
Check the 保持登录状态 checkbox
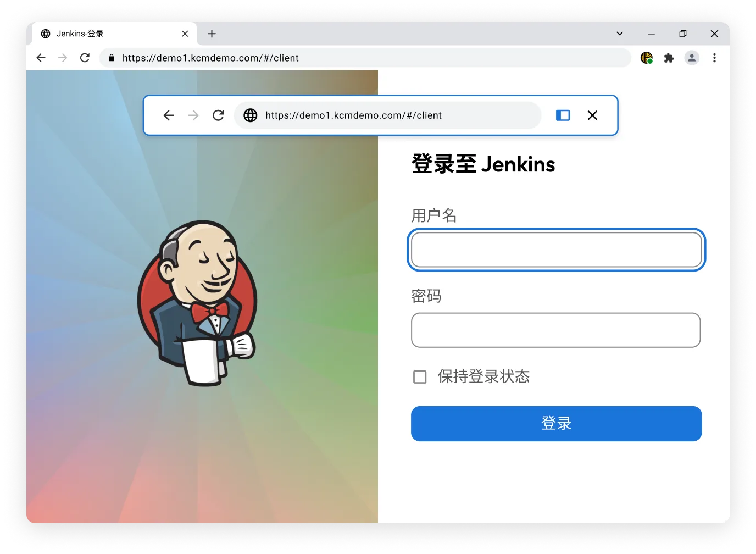tap(420, 376)
